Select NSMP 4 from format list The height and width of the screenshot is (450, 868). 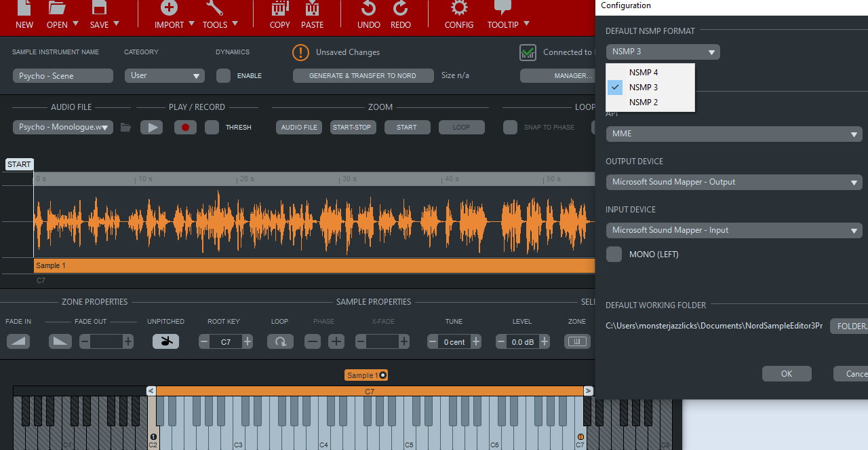click(x=643, y=72)
